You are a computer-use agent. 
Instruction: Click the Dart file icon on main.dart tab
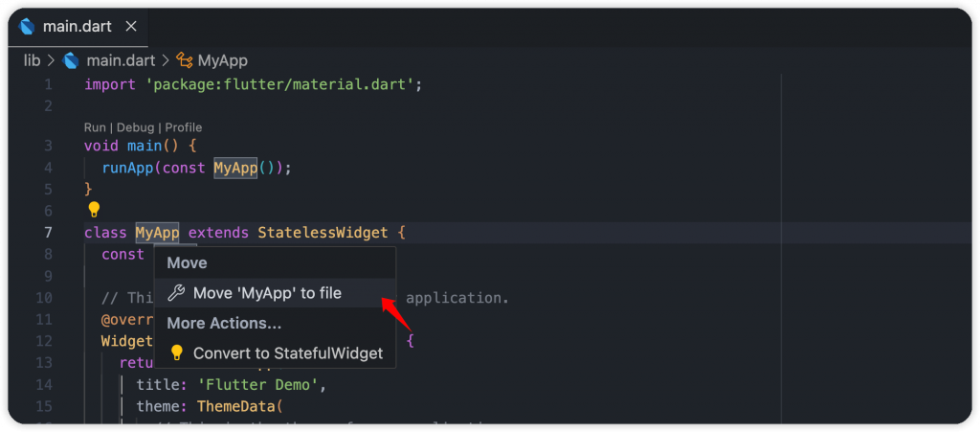pyautogui.click(x=27, y=26)
